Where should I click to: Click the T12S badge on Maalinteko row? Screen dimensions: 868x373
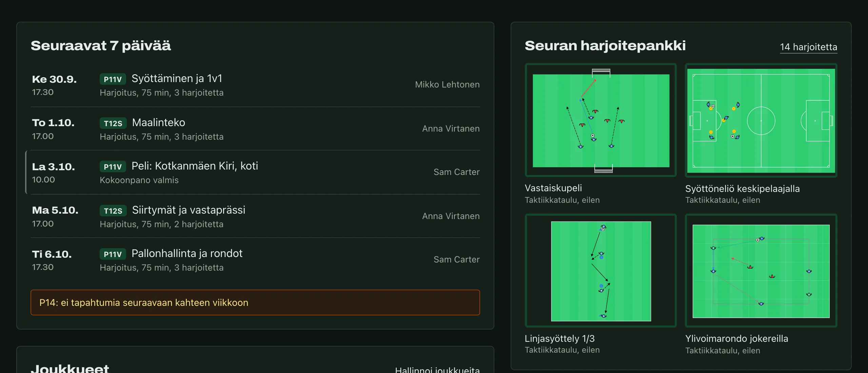113,123
